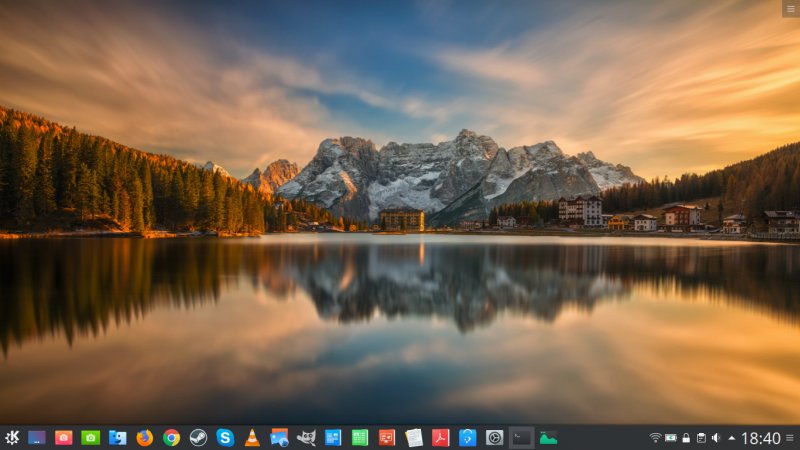Open GIMP from the taskbar
Viewport: 800px width, 450px height.
(306, 437)
